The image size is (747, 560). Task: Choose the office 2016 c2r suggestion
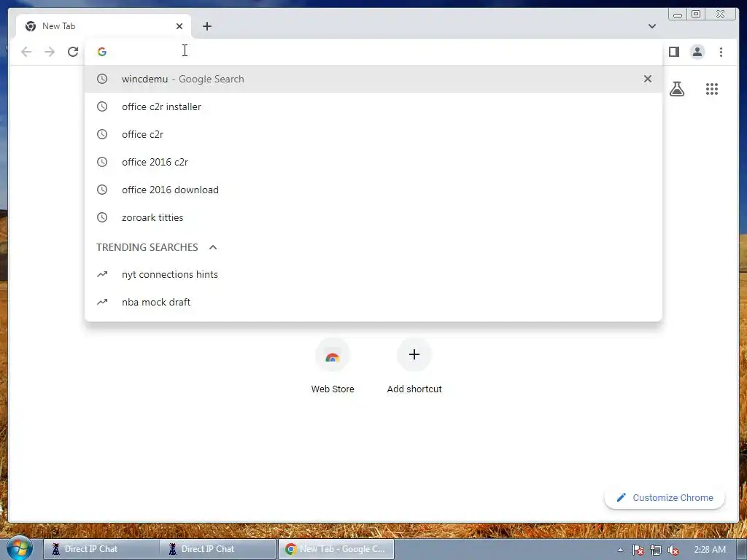click(x=373, y=162)
